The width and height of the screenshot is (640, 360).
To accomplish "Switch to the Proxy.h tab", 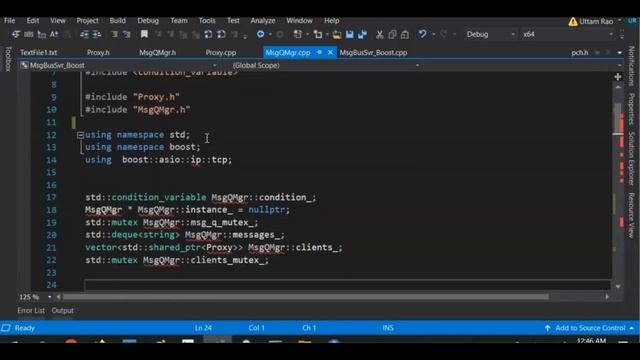I will (98, 53).
